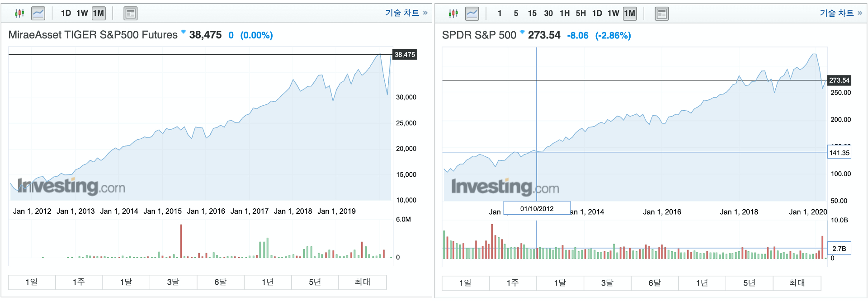Image resolution: width=868 pixels, height=301 pixels.
Task: Select candlestick chart icon in TIGER chart
Action: coord(19,13)
